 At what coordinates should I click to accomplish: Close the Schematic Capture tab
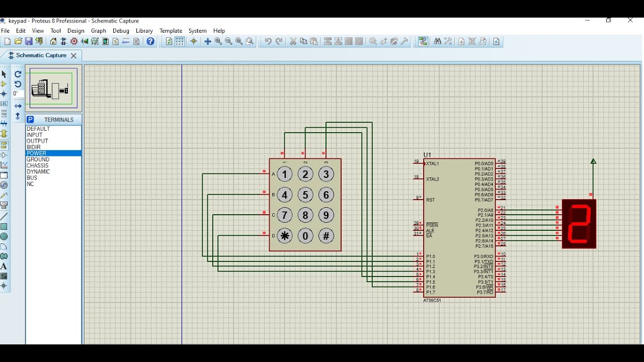(73, 56)
